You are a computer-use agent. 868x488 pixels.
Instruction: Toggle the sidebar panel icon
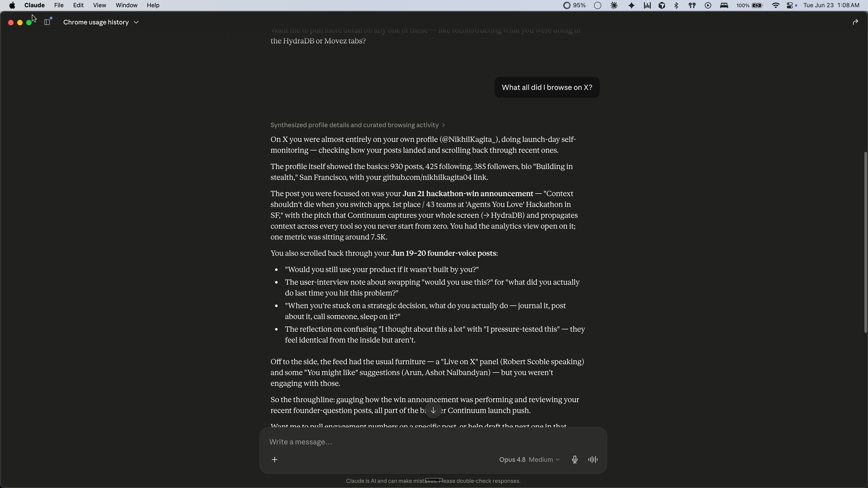[x=47, y=22]
